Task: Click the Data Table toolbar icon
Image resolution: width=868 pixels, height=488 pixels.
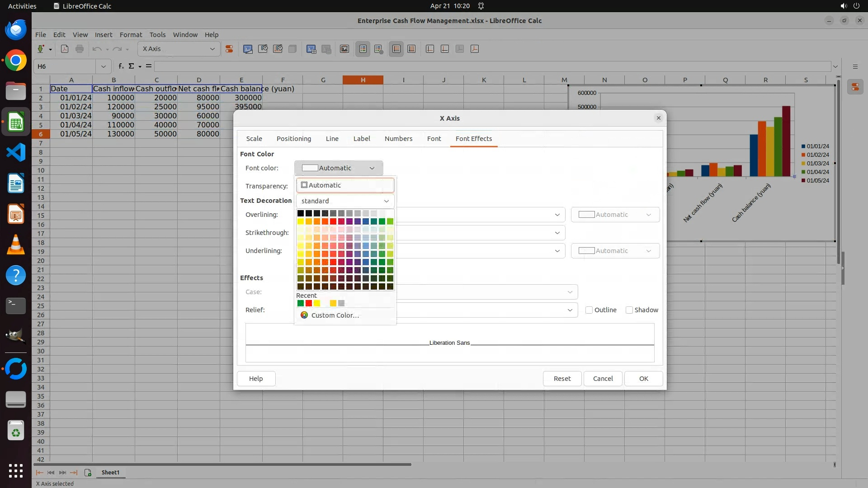Action: point(311,49)
